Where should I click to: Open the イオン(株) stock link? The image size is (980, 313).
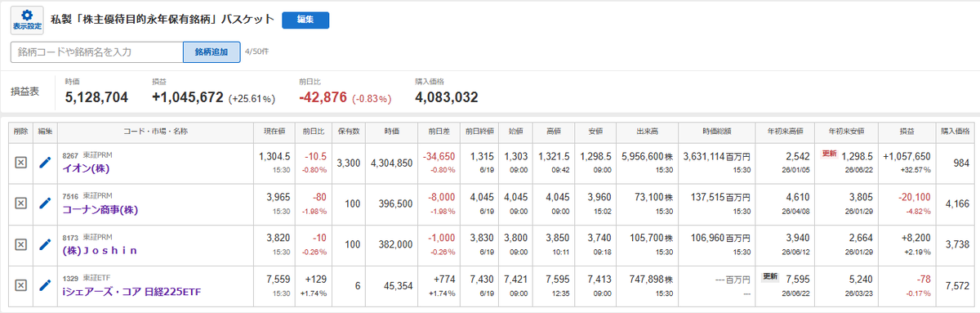(86, 168)
